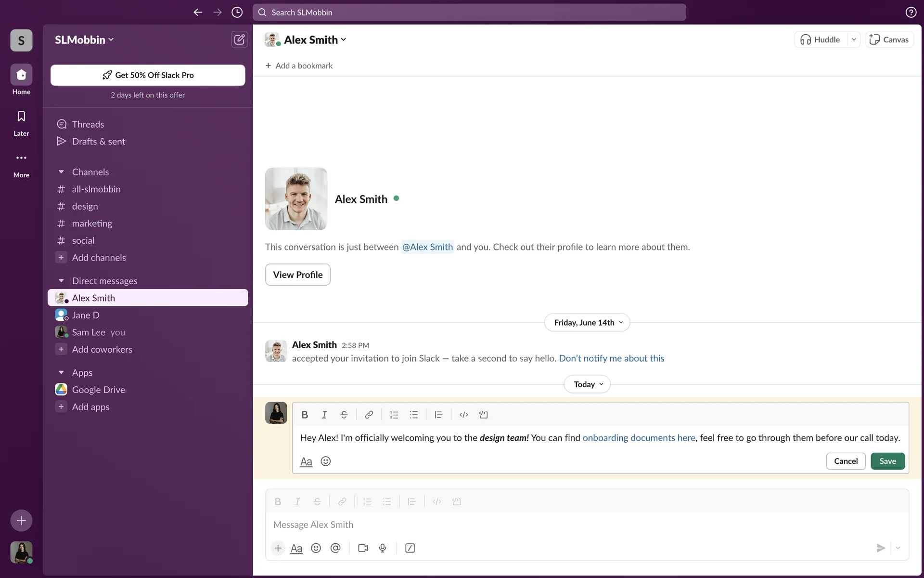Toggle italic formatting in edit toolbar

(x=324, y=415)
